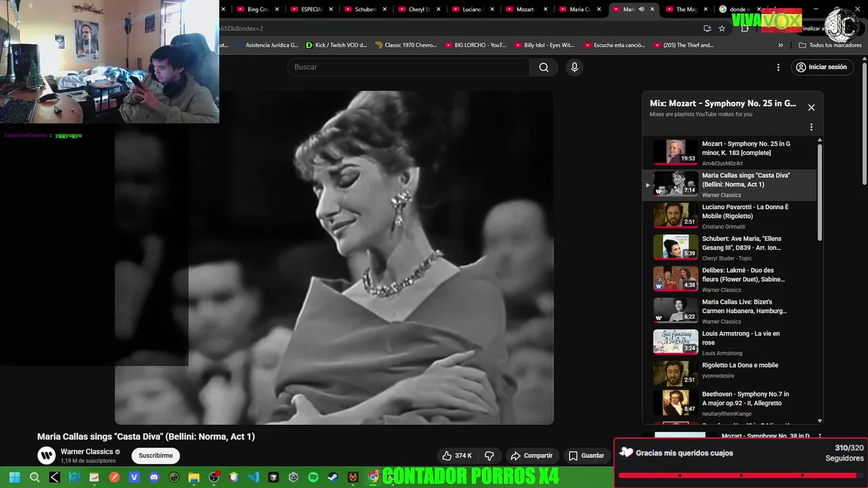Viewport: 868px width, 488px height.
Task: Close the Schubert tab
Action: click(x=384, y=9)
